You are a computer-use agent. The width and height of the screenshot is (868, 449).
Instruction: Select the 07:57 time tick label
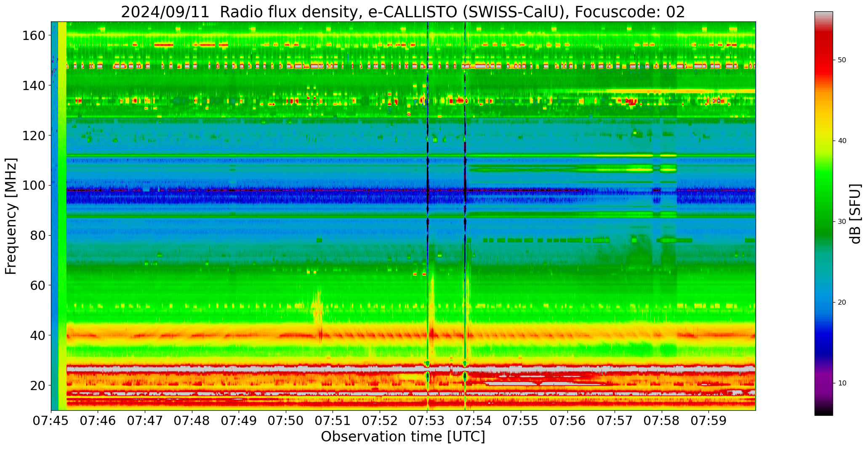(615, 421)
